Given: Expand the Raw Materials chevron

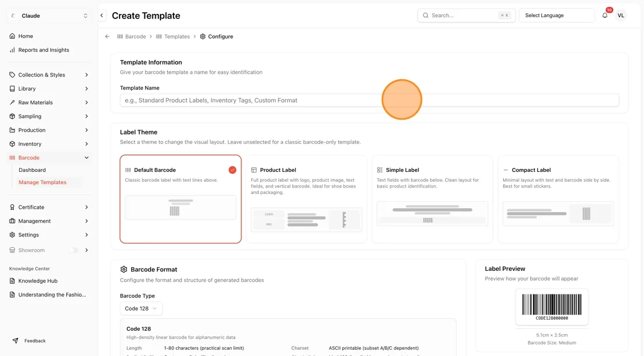Looking at the screenshot, I should coord(86,102).
